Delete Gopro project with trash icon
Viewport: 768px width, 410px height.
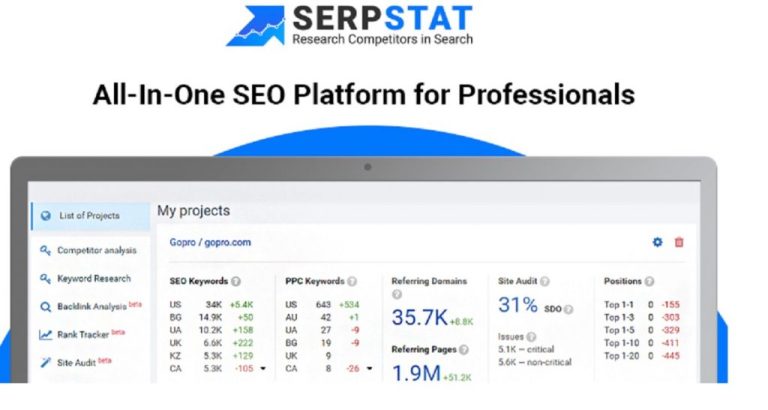pyautogui.click(x=679, y=242)
